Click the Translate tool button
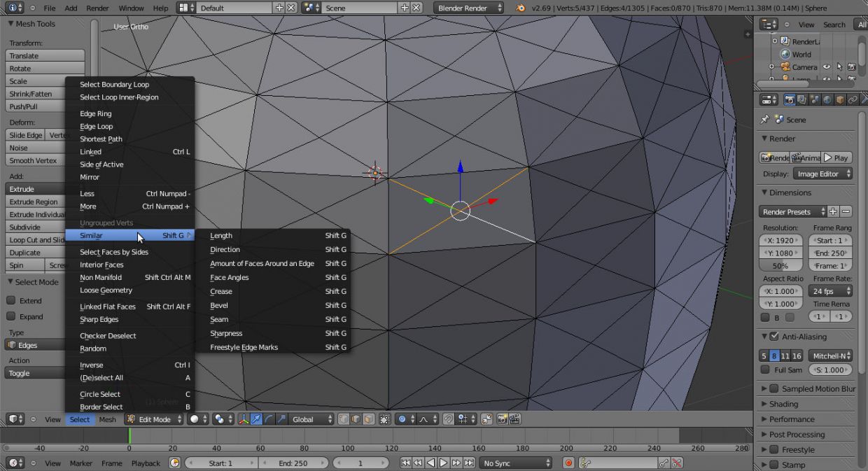 pyautogui.click(x=45, y=55)
